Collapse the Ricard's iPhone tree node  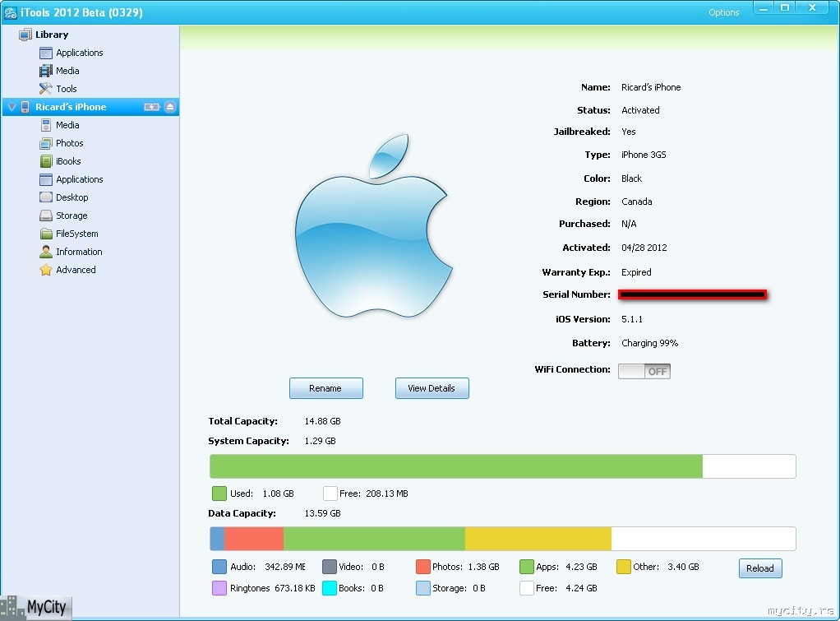(x=12, y=107)
